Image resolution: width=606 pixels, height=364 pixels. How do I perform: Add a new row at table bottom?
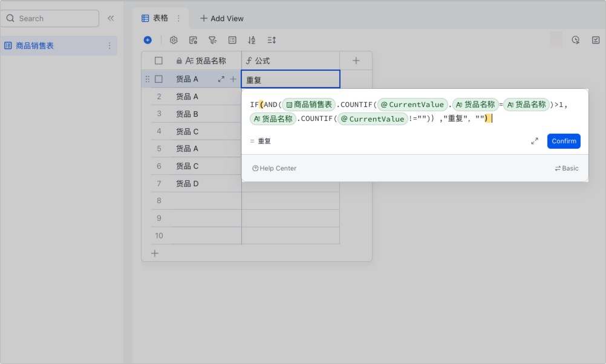tap(155, 253)
